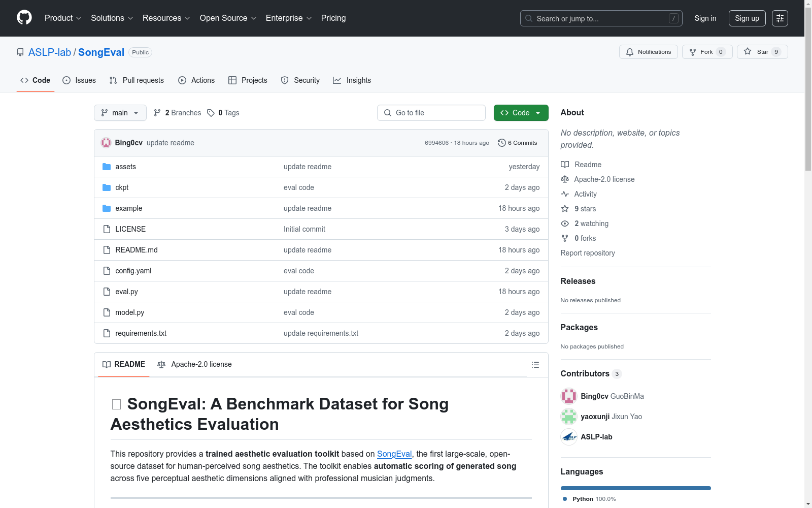View the 6 Commits history

point(518,143)
